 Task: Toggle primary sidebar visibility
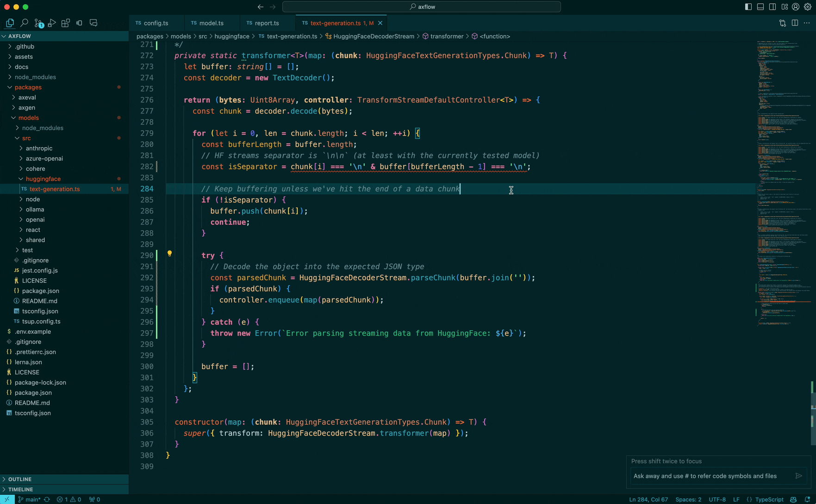(748, 7)
